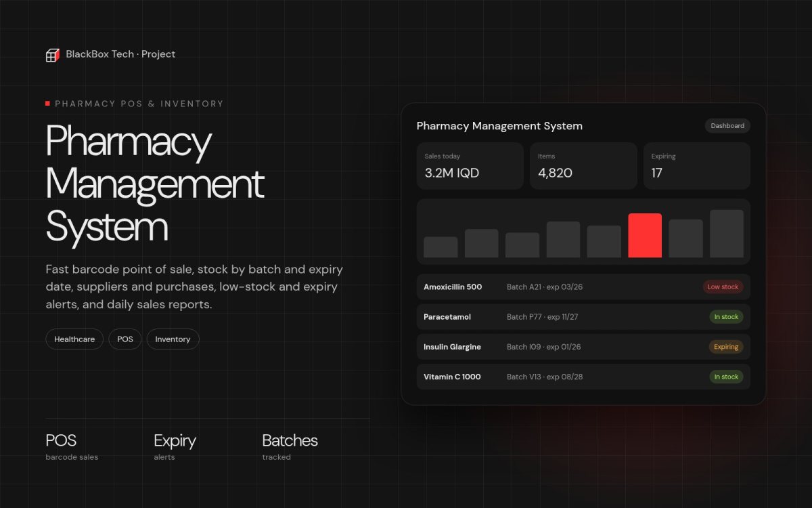
Task: Select the Insulin Glargine row name
Action: click(452, 347)
